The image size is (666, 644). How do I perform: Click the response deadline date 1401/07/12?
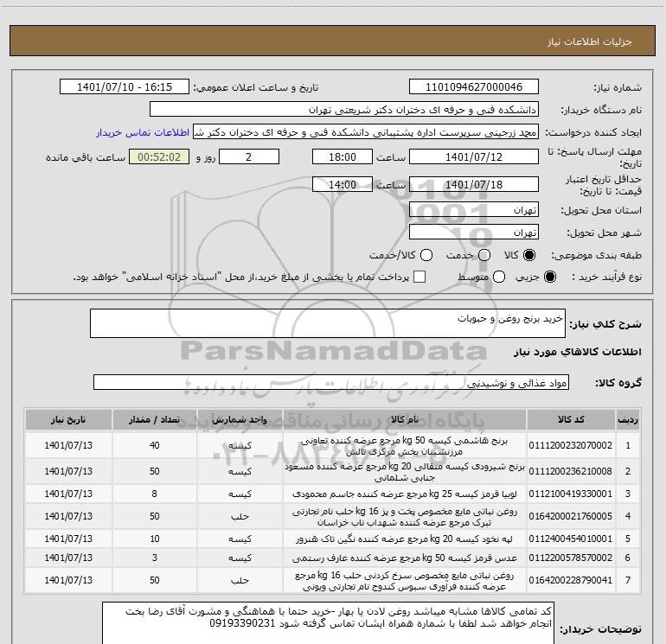(x=474, y=156)
